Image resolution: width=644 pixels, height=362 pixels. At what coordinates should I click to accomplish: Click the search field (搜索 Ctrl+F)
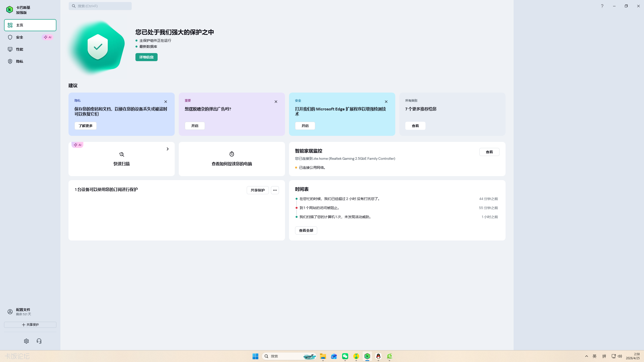[x=100, y=6]
